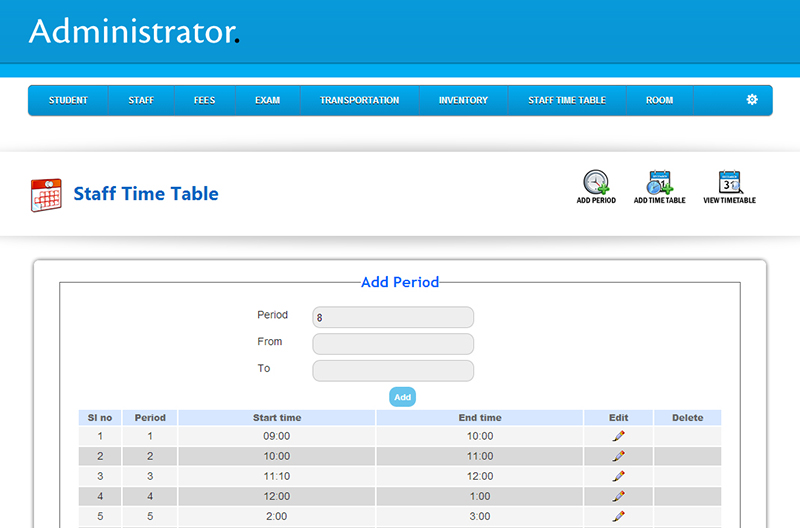Edit period 1 with pencil icon
The width and height of the screenshot is (800, 528).
618,436
